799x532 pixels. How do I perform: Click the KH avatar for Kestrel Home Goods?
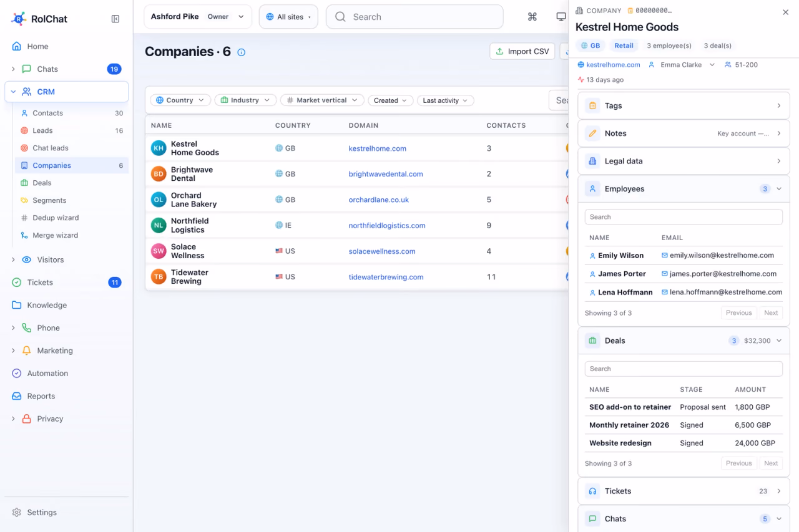[159, 148]
